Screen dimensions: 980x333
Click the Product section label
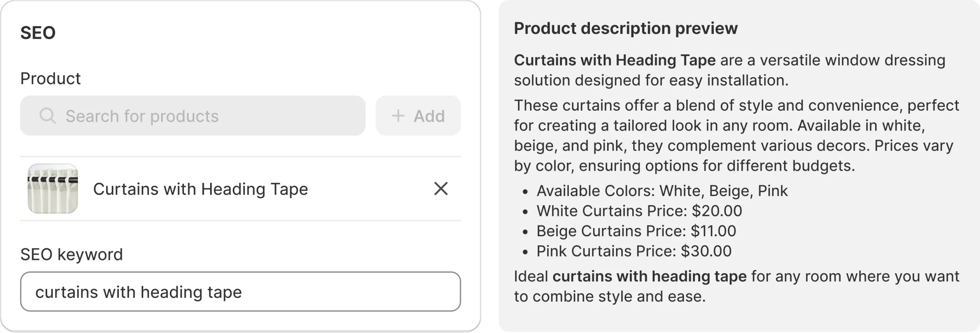51,78
